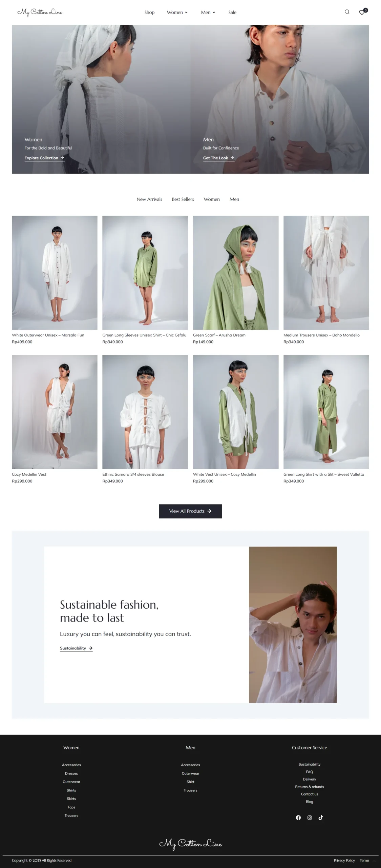This screenshot has height=868, width=381.
Task: Open the Returns & refunds footer link
Action: tap(310, 787)
